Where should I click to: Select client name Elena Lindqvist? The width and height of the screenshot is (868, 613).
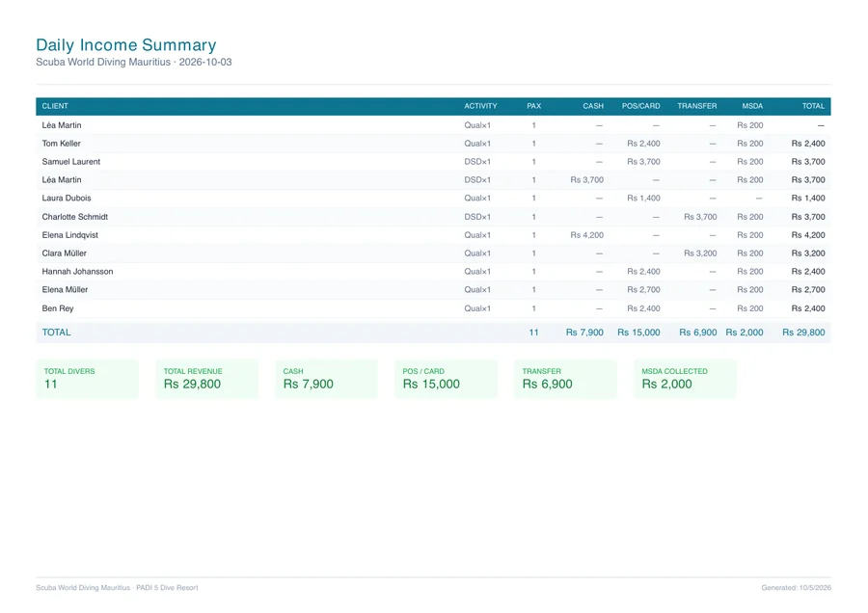[x=69, y=234]
